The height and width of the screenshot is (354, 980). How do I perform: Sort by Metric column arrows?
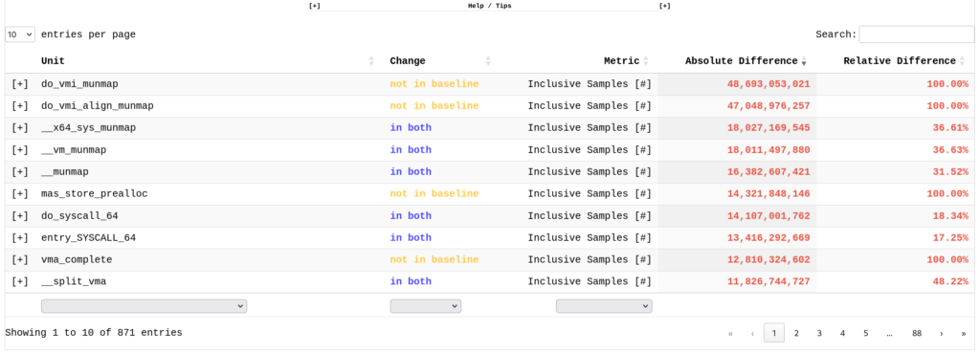pos(646,61)
